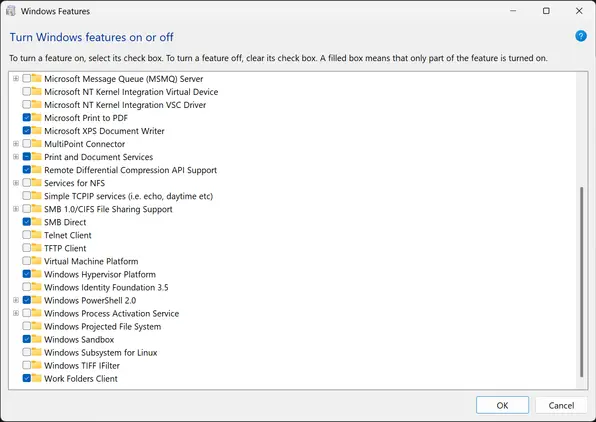Select Windows Identity Foundation 3.5 item
Screen dimensions: 596x422
[106, 287]
